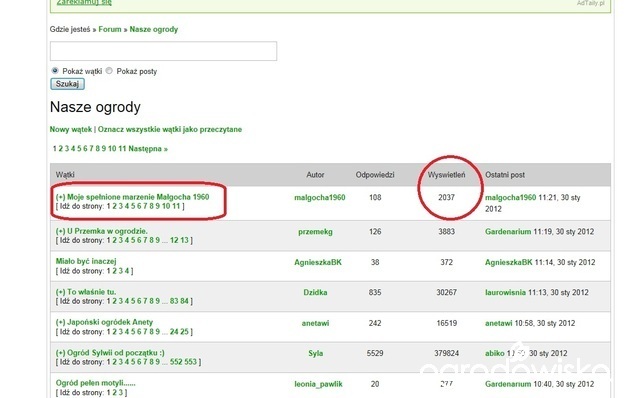Go to page 3 of 'Ogród pełen motyli'
This screenshot has height=398, width=640.
(121, 393)
